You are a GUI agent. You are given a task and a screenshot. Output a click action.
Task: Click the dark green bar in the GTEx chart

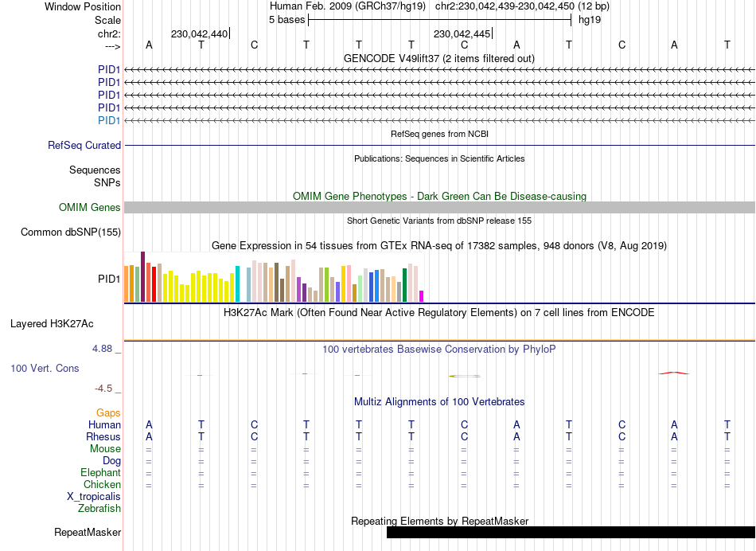pos(404,285)
